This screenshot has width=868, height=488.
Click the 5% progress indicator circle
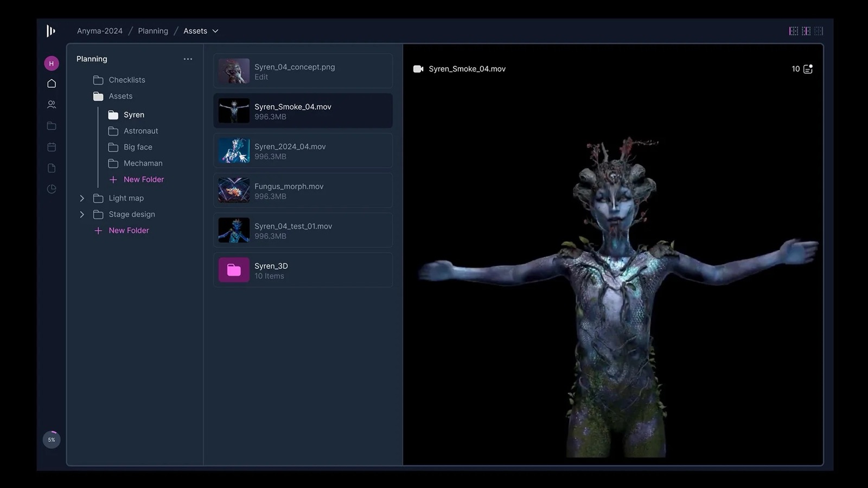pyautogui.click(x=52, y=440)
